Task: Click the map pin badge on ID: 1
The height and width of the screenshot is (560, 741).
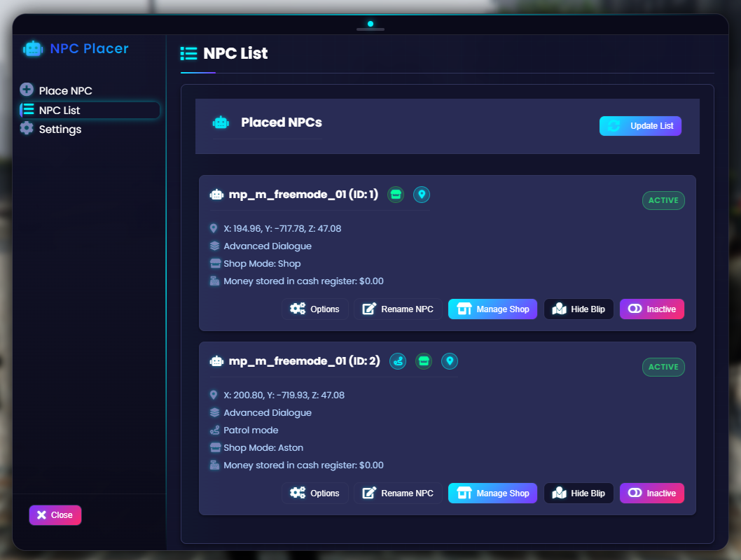Action: coord(422,195)
